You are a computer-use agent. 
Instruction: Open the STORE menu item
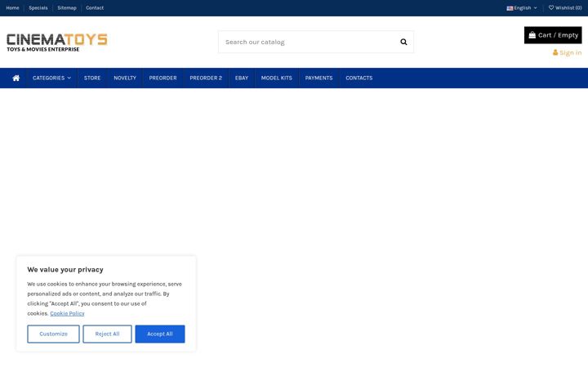coord(92,79)
